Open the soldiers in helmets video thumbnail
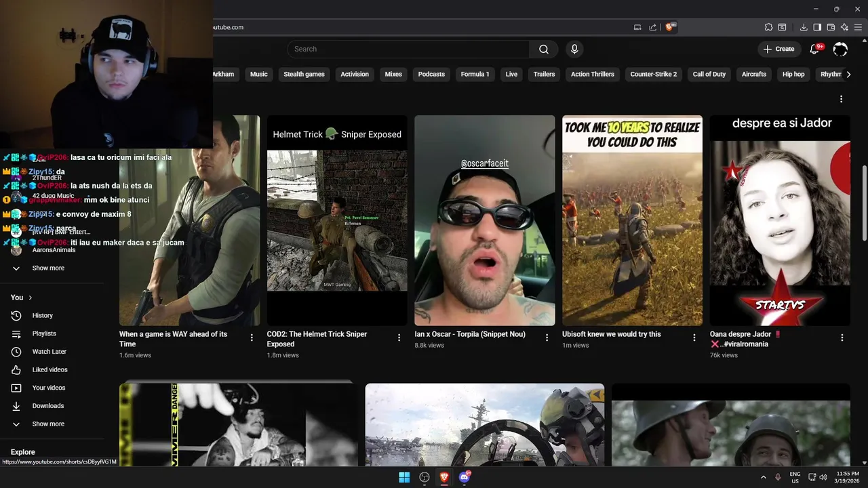Viewport: 868px width, 488px height. tap(731, 426)
